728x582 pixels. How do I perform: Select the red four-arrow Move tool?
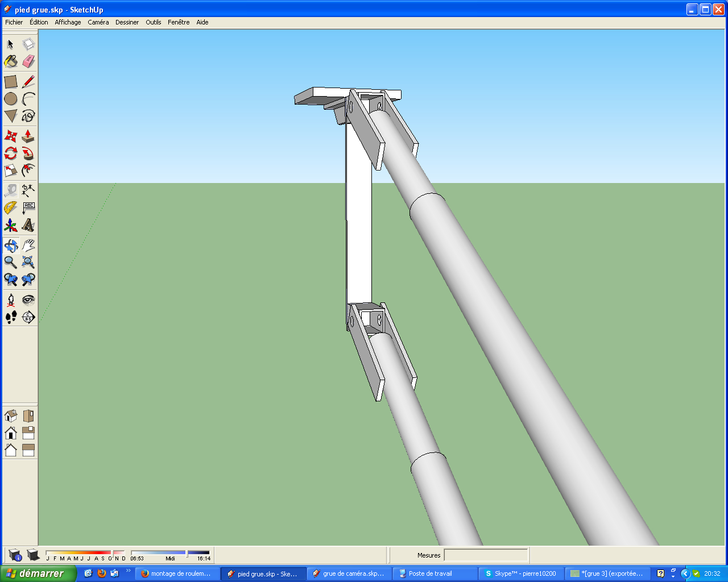tap(11, 136)
